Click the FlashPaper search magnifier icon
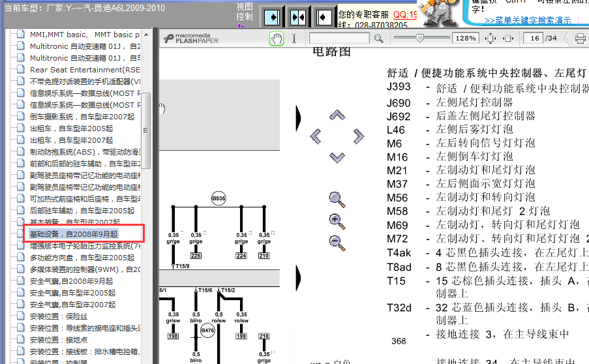This screenshot has height=364, width=589. click(x=378, y=38)
